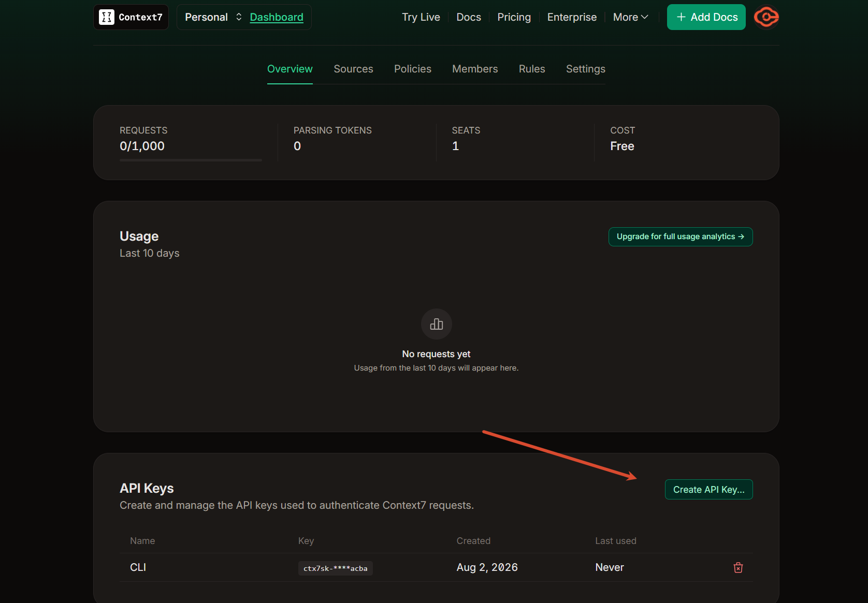868x603 pixels.
Task: Click the Key column header
Action: pos(306,541)
